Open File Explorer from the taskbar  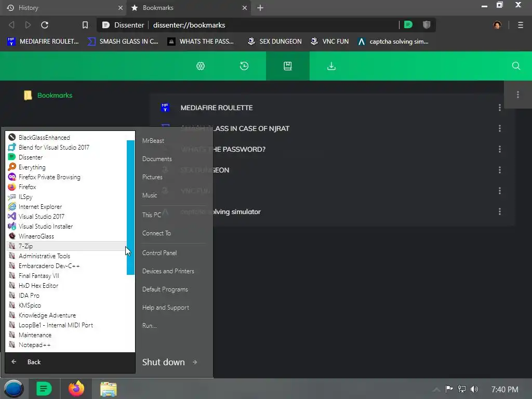[109, 389]
